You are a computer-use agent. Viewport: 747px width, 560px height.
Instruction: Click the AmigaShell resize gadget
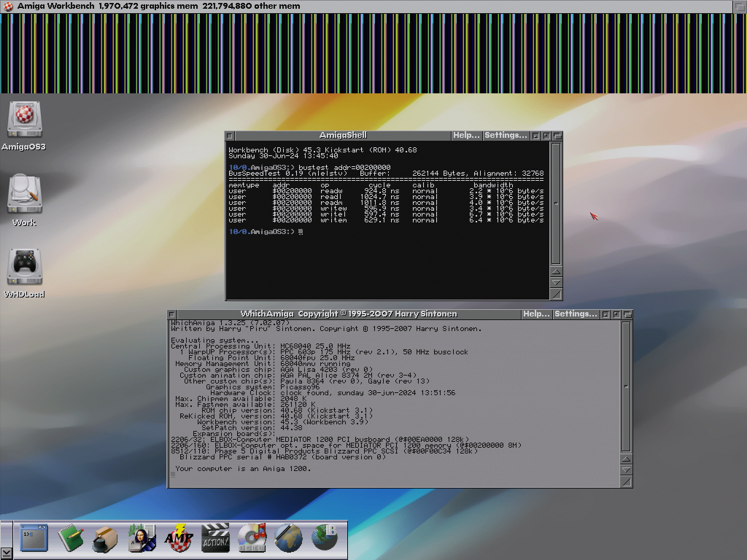[x=556, y=295]
